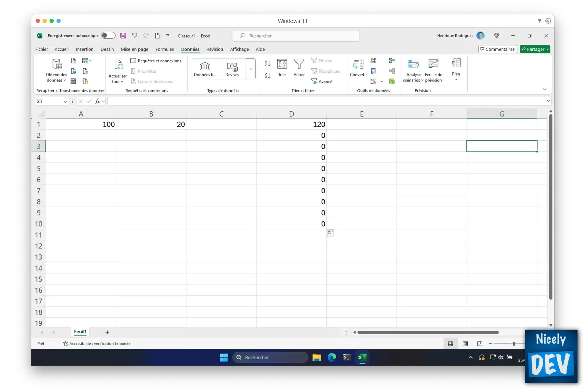Viewport: 586px width, 392px height.
Task: Select the Feuil1 sheet tab
Action: 80,332
